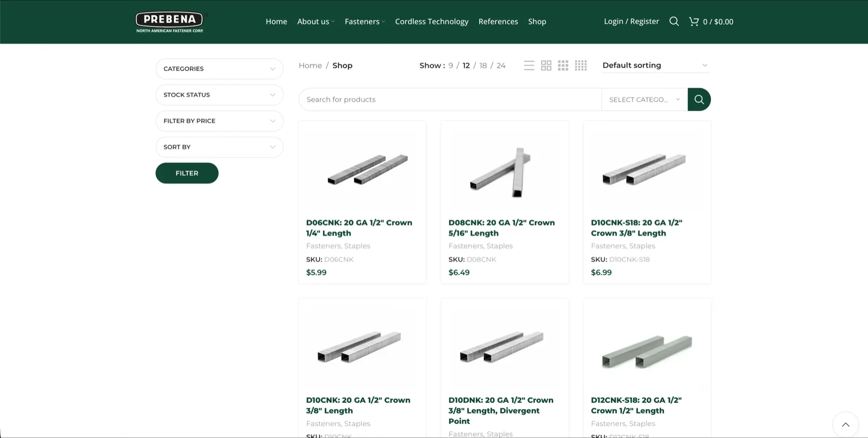Open the header search icon

674,21
